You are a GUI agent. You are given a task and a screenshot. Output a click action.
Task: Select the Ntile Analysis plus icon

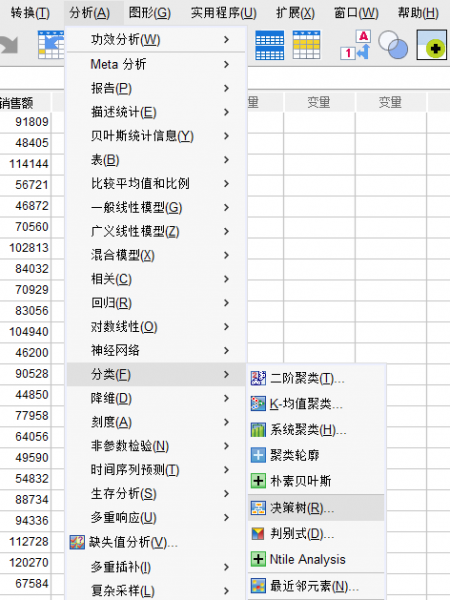(258, 559)
